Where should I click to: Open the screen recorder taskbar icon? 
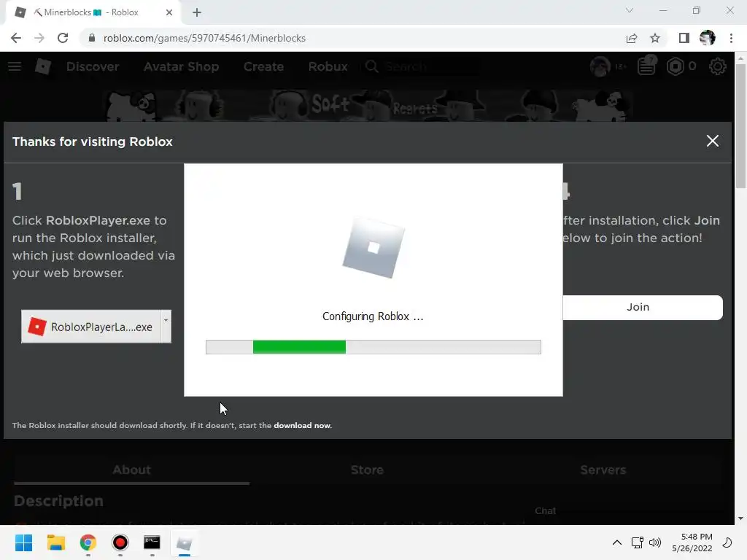[120, 542]
